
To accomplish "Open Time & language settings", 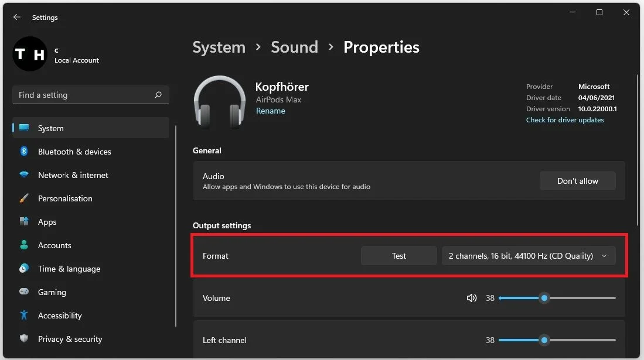I will (68, 268).
